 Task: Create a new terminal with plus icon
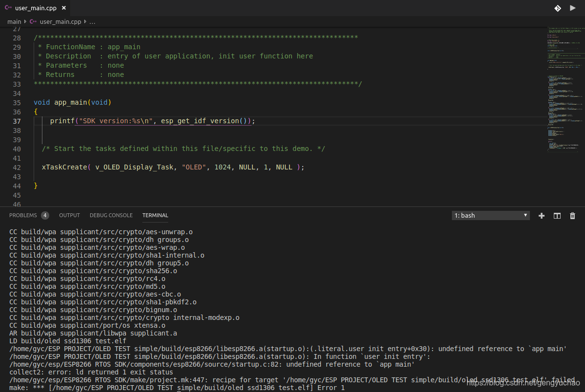[541, 216]
